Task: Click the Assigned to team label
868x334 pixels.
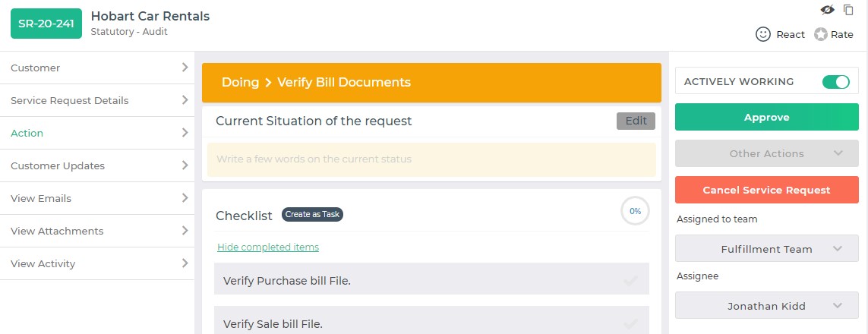Action: point(717,219)
